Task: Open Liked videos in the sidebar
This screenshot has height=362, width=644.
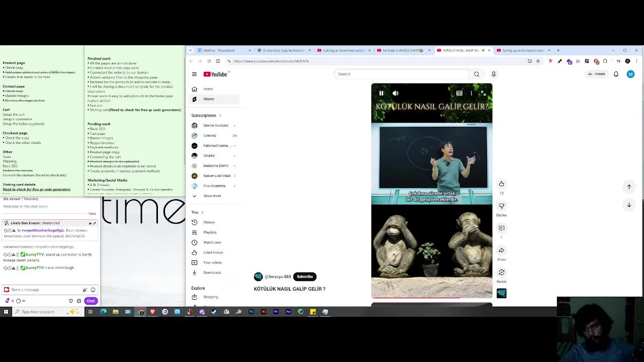Action: coord(215,252)
